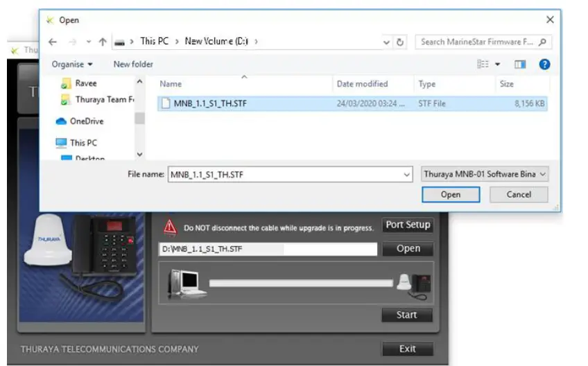Viewport: 588px width, 366px height.
Task: Click the MNB_1.1_S1_TH.STF file icon
Action: tap(165, 103)
